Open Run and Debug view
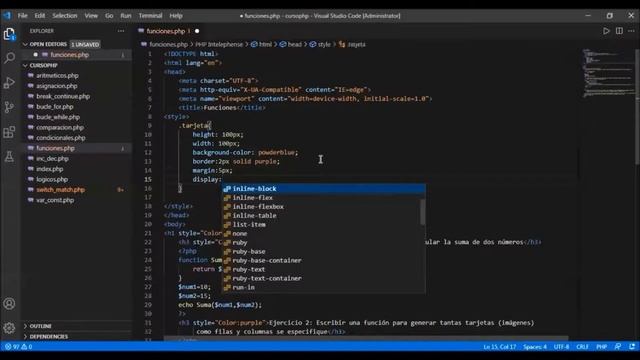The height and width of the screenshot is (360, 640). pos(9,83)
